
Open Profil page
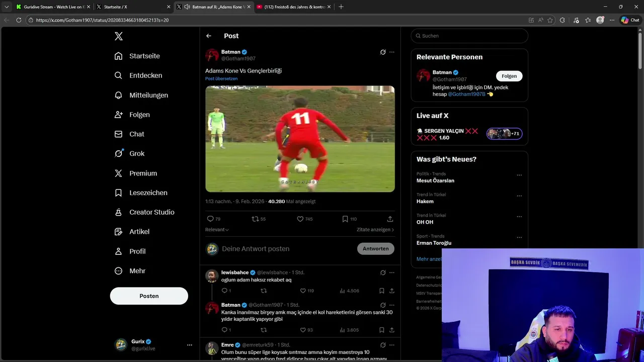tap(130, 251)
